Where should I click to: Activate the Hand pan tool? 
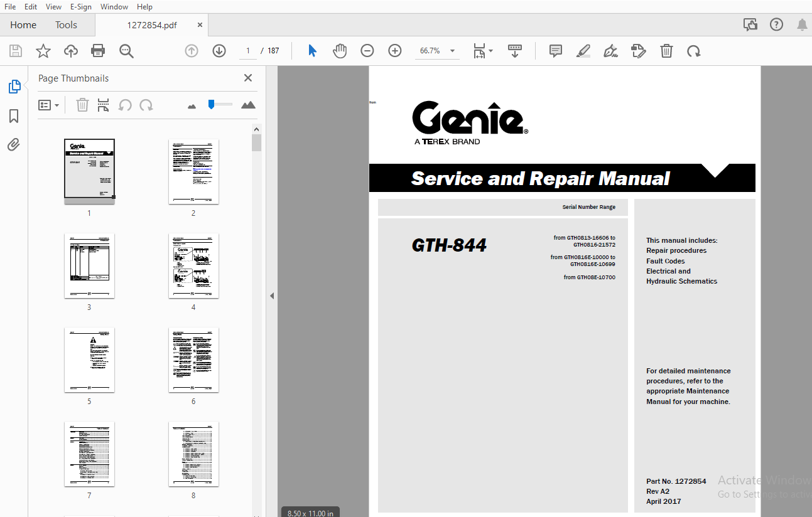pos(340,51)
